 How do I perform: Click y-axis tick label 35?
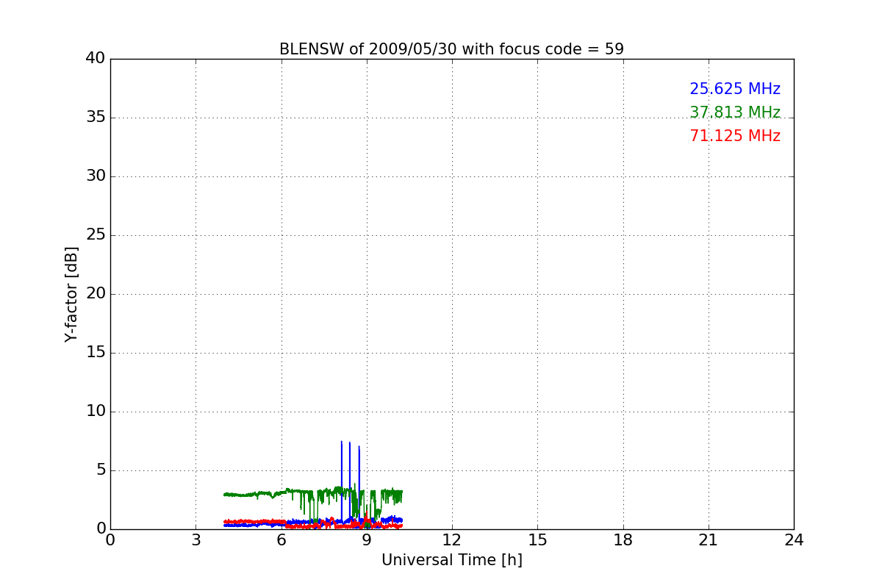(x=96, y=118)
